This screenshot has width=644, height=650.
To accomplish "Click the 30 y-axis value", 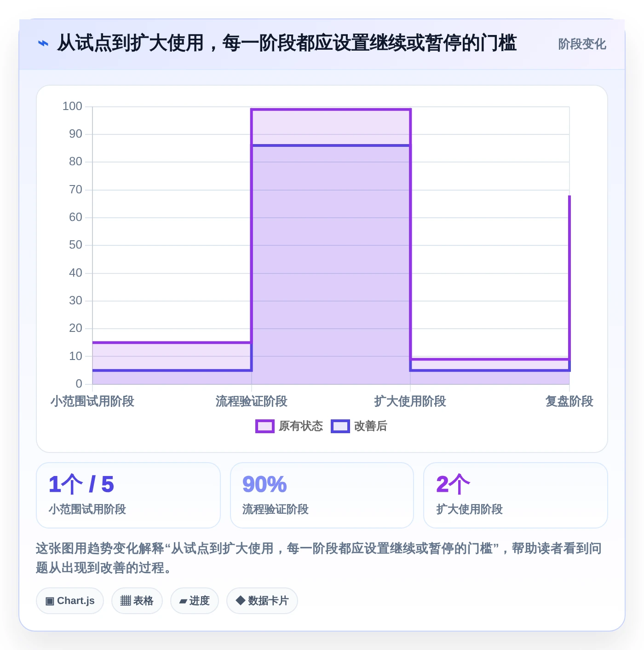I will point(75,301).
